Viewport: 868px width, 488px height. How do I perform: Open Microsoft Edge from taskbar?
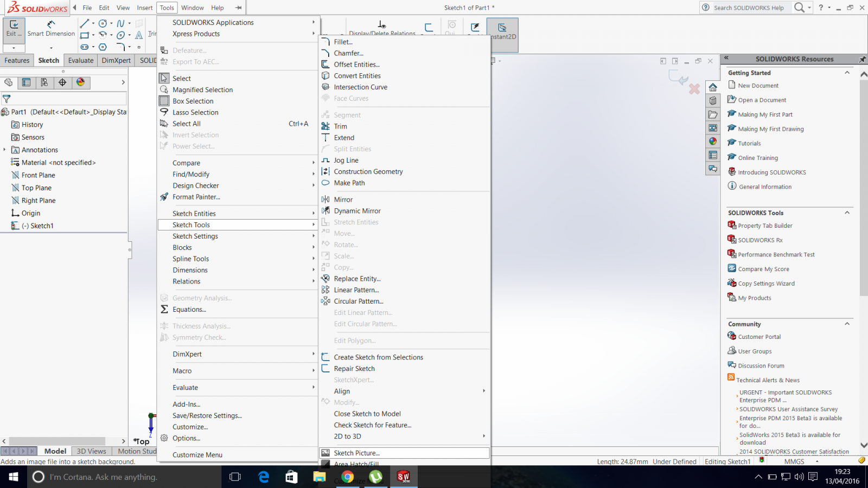point(264,477)
